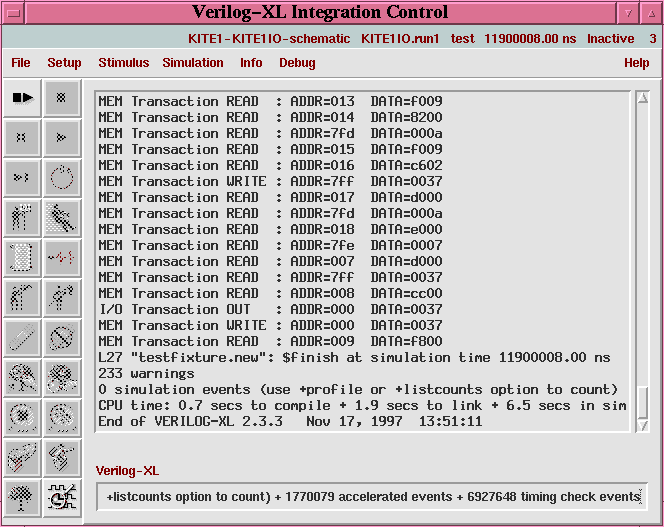
Task: Click the 'Inactive' status indicator text
Action: [611, 39]
